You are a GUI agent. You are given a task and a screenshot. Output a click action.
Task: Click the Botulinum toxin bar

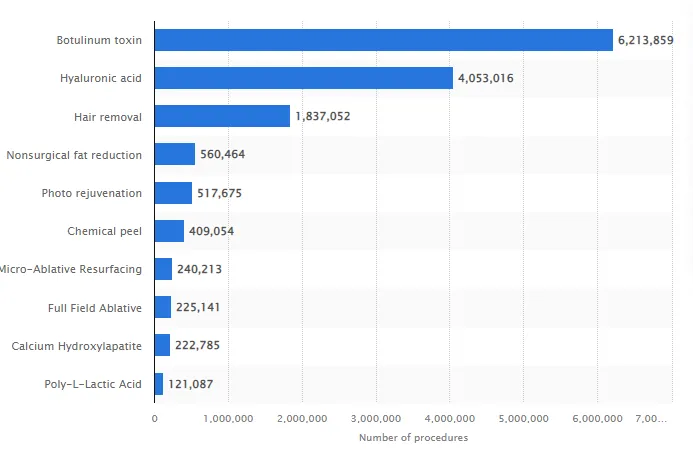coord(384,40)
